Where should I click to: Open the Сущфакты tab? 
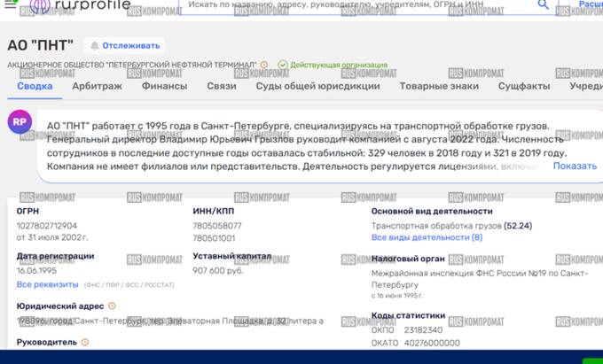[x=524, y=86]
